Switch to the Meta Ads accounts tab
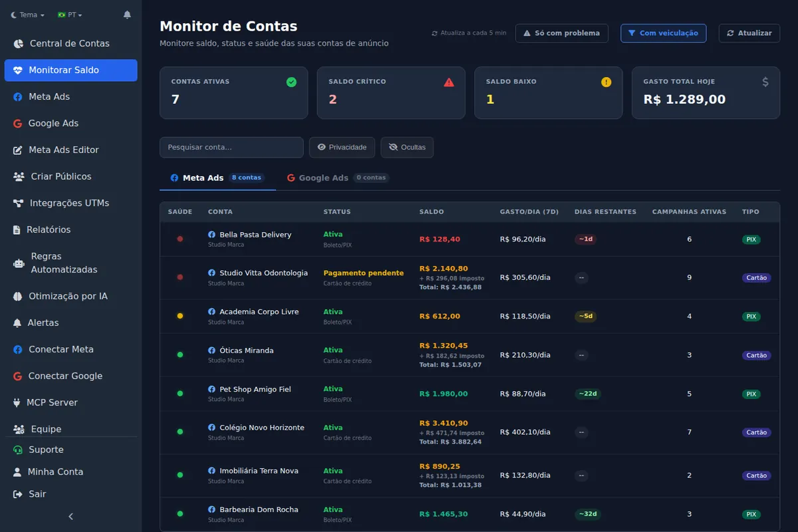 tap(217, 178)
